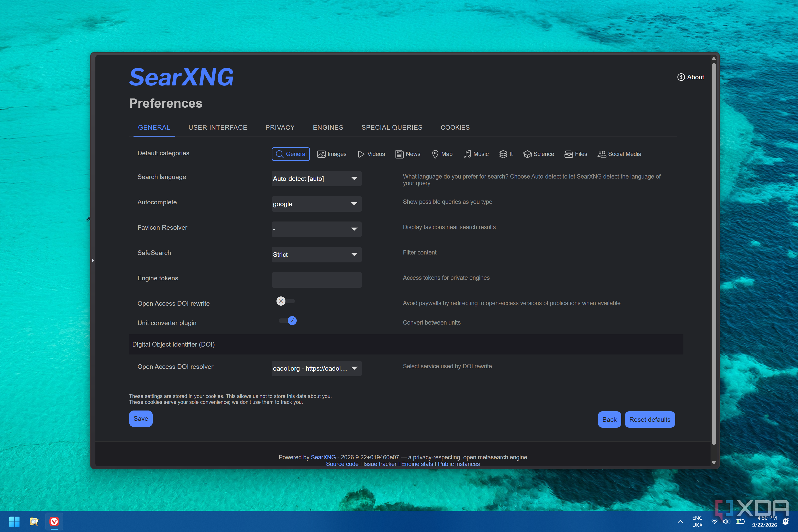This screenshot has width=798, height=532.
Task: Open SafeSearch dropdown set to Strict
Action: pyautogui.click(x=317, y=254)
